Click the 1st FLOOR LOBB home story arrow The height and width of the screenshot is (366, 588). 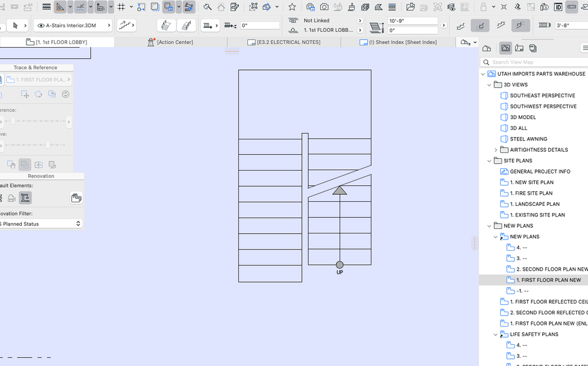point(360,30)
